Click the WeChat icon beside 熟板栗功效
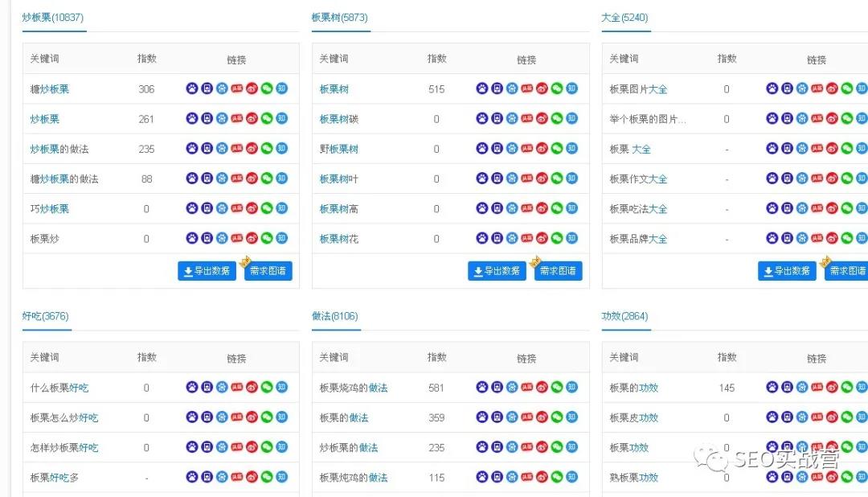This screenshot has width=868, height=497. [x=846, y=477]
